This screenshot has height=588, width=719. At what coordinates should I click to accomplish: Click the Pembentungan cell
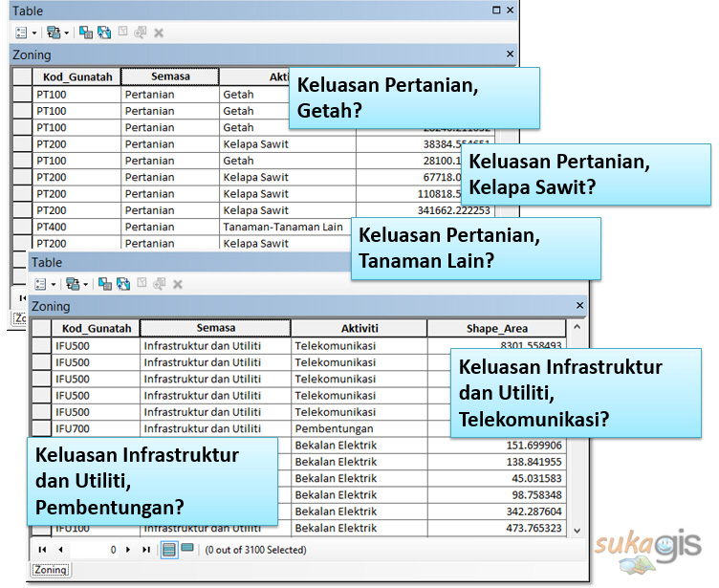click(x=359, y=428)
